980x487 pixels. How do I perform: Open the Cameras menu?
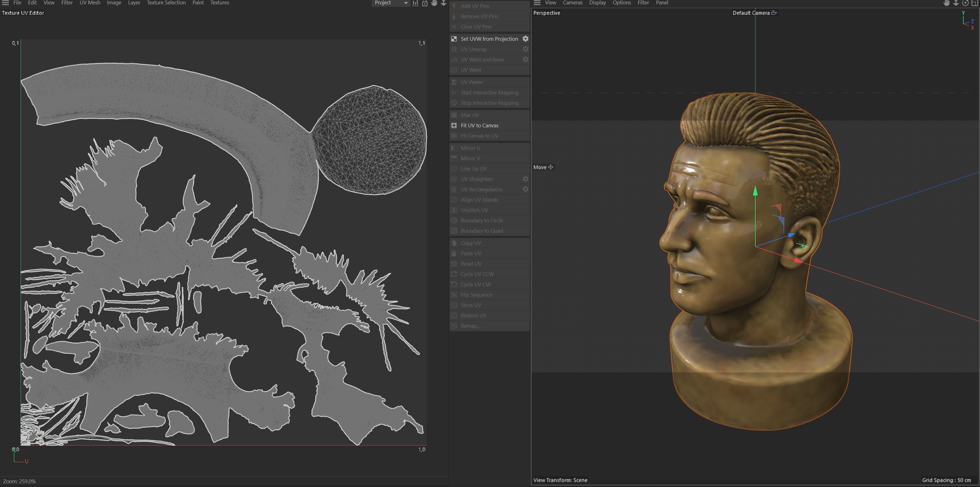coord(573,3)
